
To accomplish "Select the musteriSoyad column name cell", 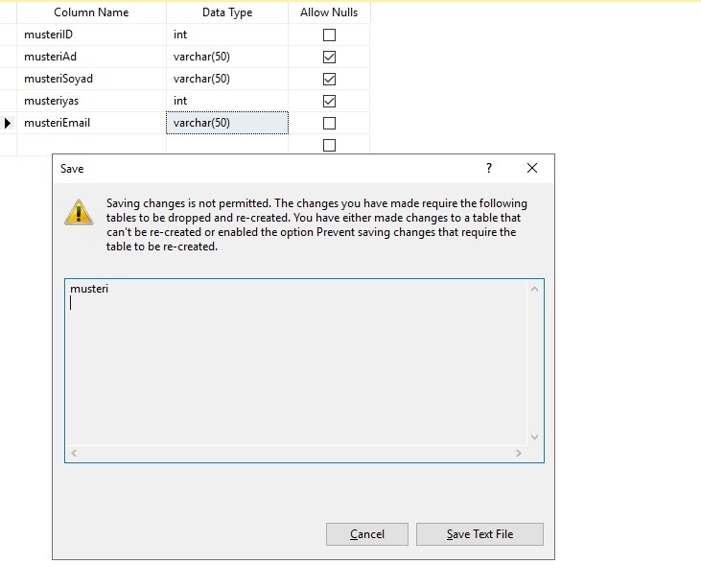I will [91, 79].
